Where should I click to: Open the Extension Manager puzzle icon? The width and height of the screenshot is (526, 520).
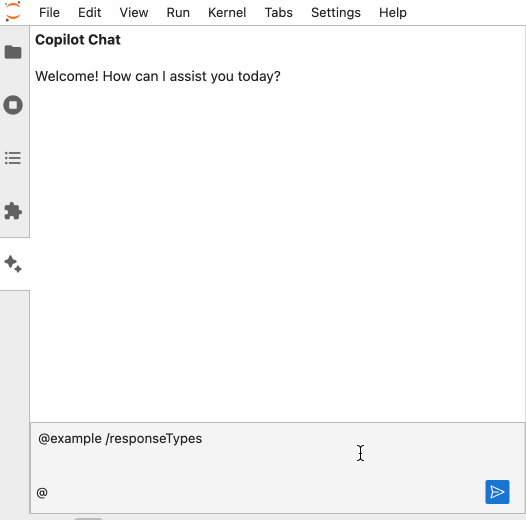click(13, 211)
